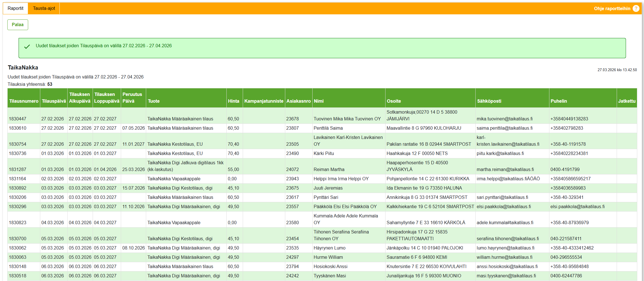Open the Raportit tab
Viewport: 644px width, 281px height.
(15, 8)
